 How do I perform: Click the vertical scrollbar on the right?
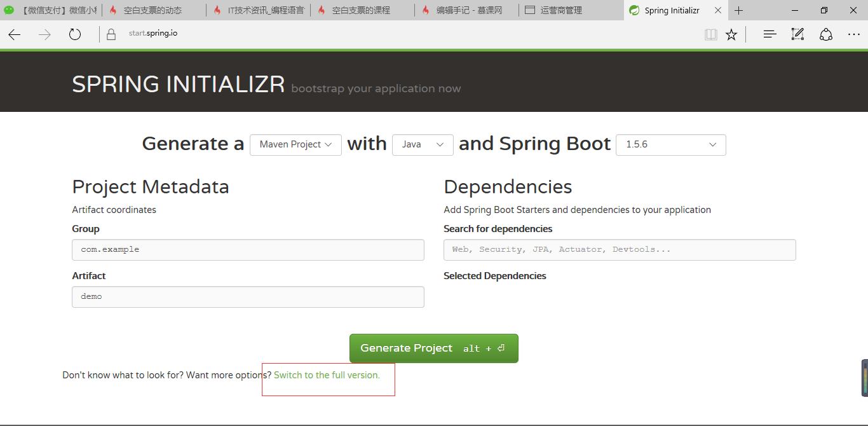coord(865,379)
